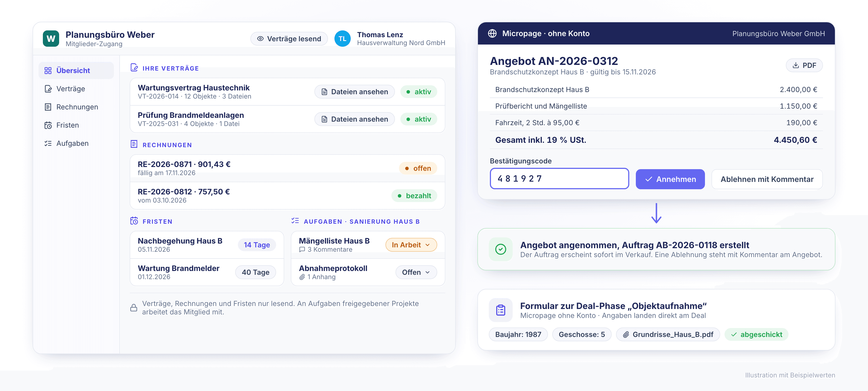Click the calendar-clock icon next to FRISTEN heading

click(134, 221)
